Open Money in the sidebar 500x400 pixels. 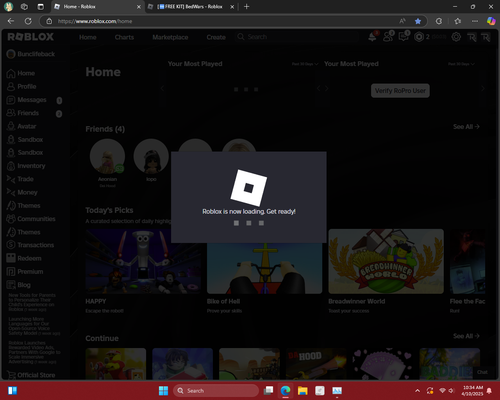click(x=22, y=192)
